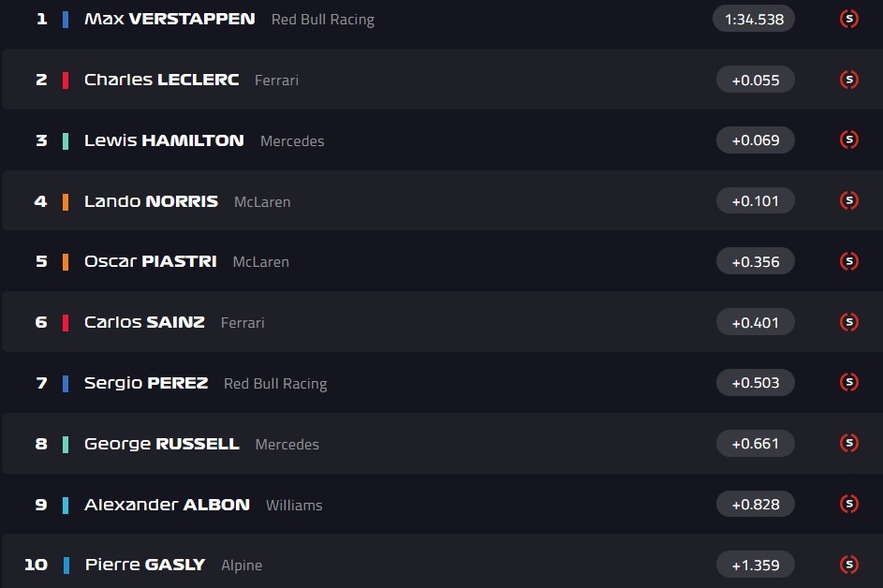Open Max Verstappen's driver name link
The image size is (883, 588).
169,19
